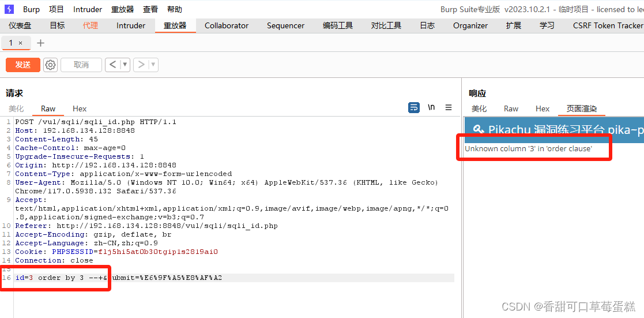Click the Origin header line
The width and height of the screenshot is (644, 318).
click(x=96, y=165)
